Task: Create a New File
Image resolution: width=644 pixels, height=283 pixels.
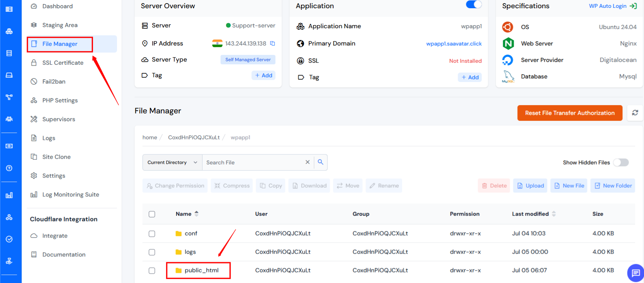Action: click(x=569, y=186)
